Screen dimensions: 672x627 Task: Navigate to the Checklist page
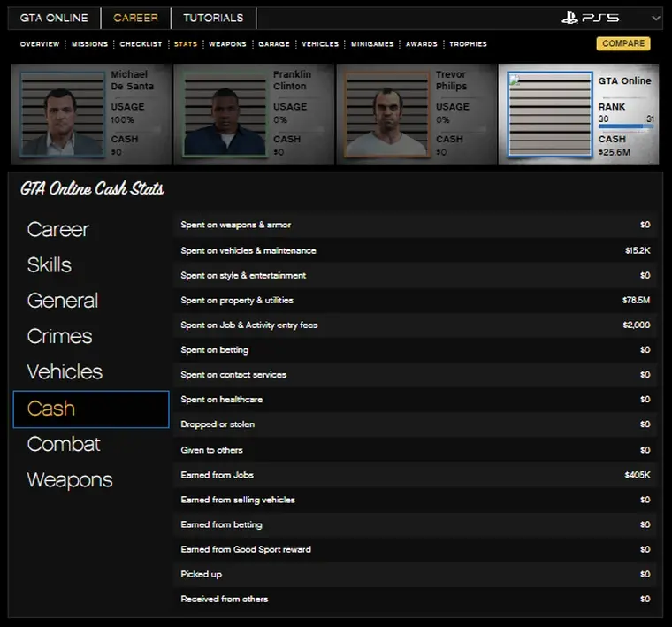(141, 44)
